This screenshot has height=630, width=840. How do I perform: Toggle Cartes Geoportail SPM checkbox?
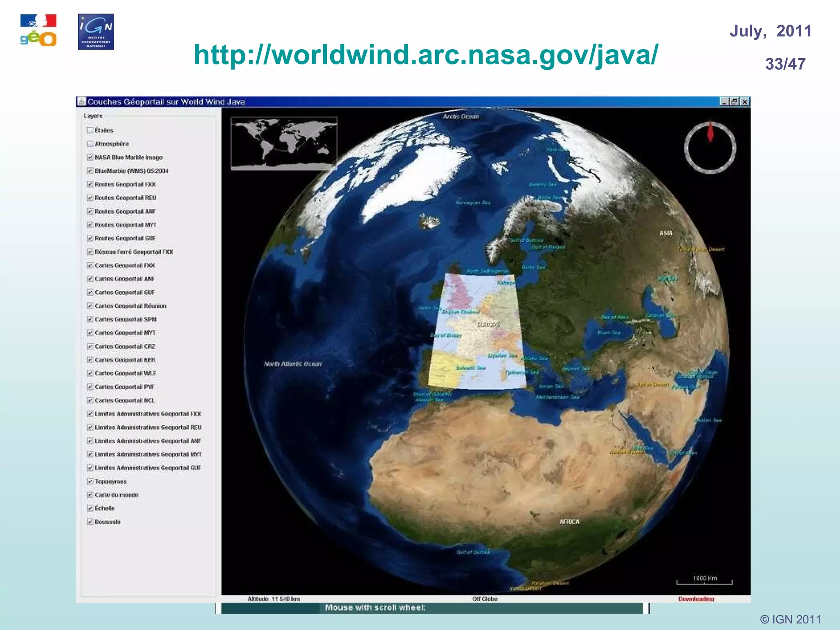[x=90, y=319]
